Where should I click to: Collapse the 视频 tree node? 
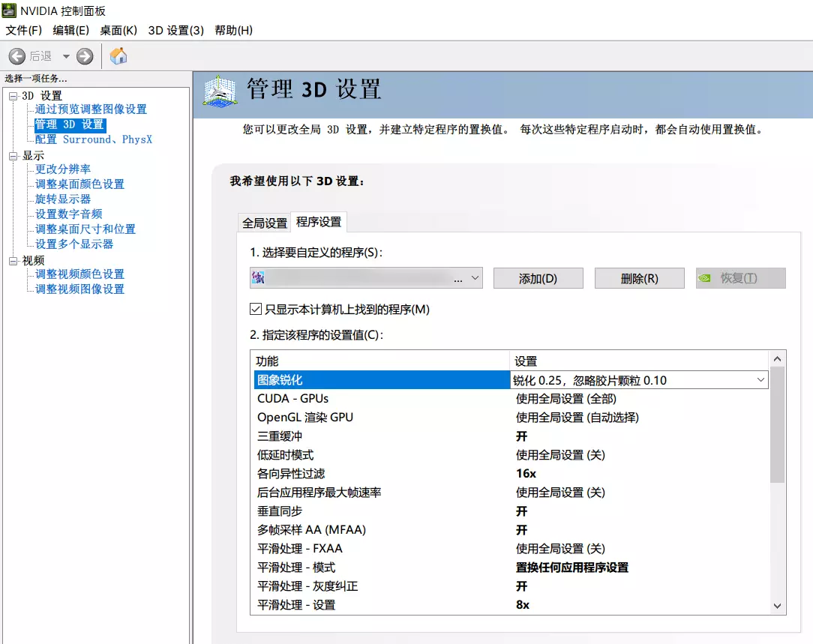point(13,261)
